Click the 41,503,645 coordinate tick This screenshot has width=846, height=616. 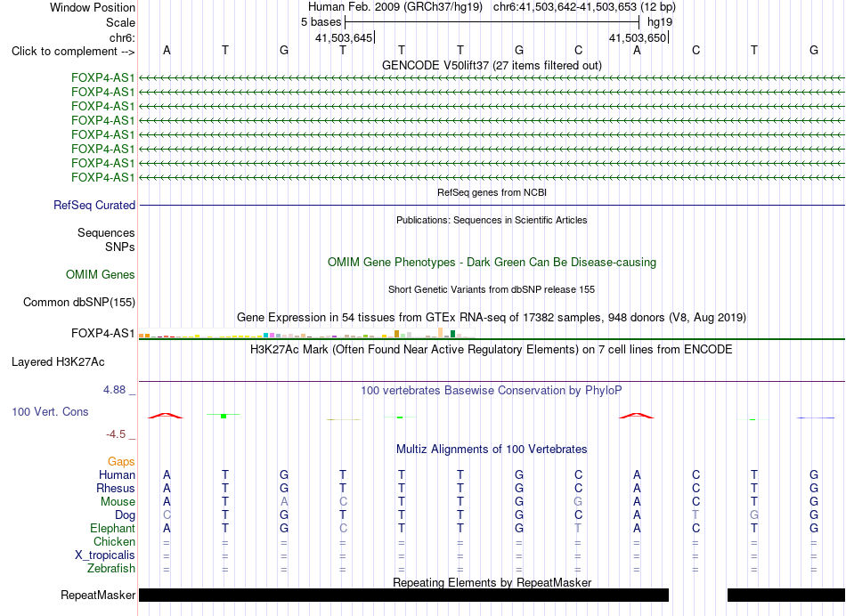coord(345,37)
